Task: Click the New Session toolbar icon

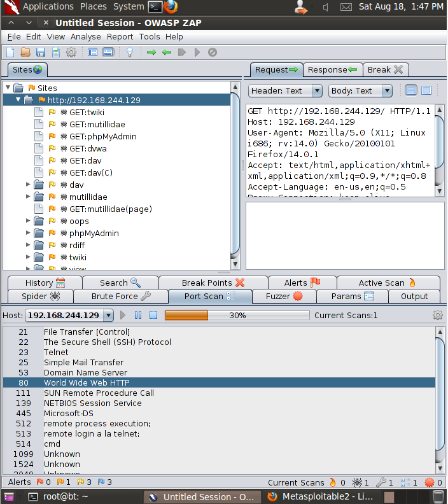Action: click(x=10, y=52)
